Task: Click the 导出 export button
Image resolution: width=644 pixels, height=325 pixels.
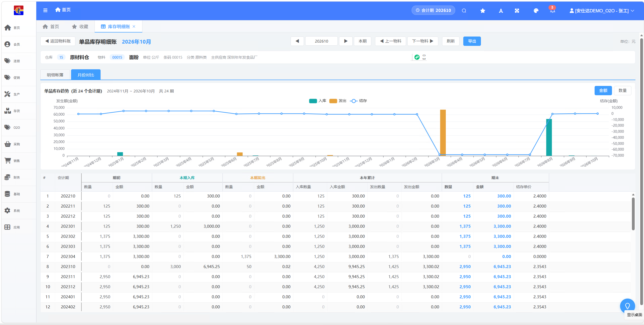Action: 472,41
